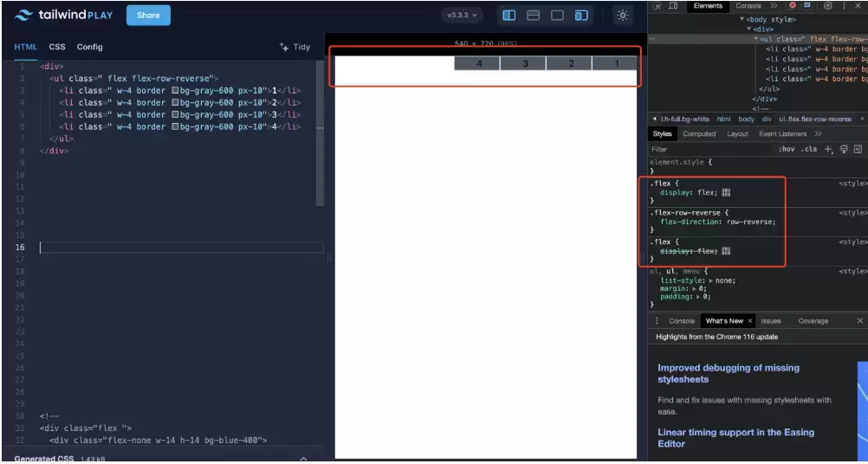
Task: Toggle the :hov element state panel
Action: (x=787, y=149)
